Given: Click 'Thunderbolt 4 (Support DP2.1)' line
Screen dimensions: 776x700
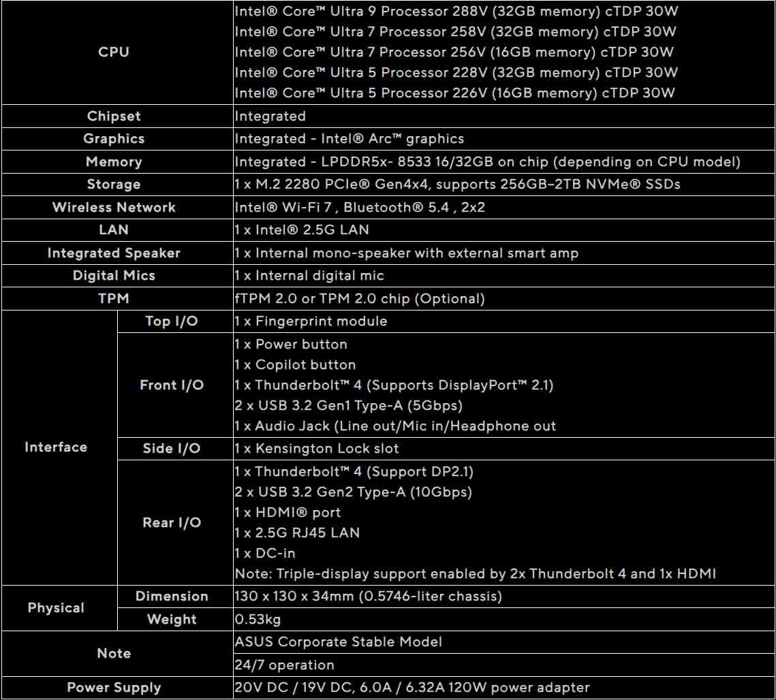Looking at the screenshot, I should click(354, 471).
